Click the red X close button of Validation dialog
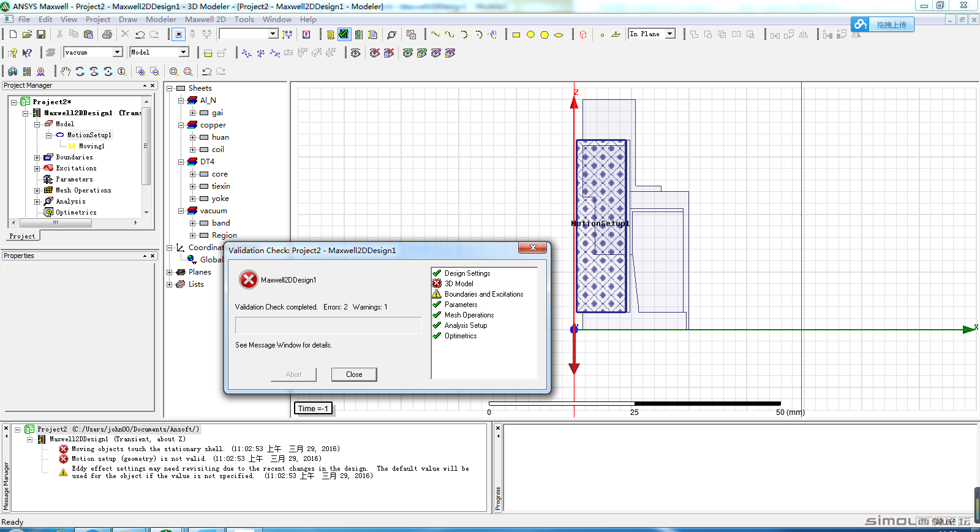The width and height of the screenshot is (980, 532). tap(533, 248)
